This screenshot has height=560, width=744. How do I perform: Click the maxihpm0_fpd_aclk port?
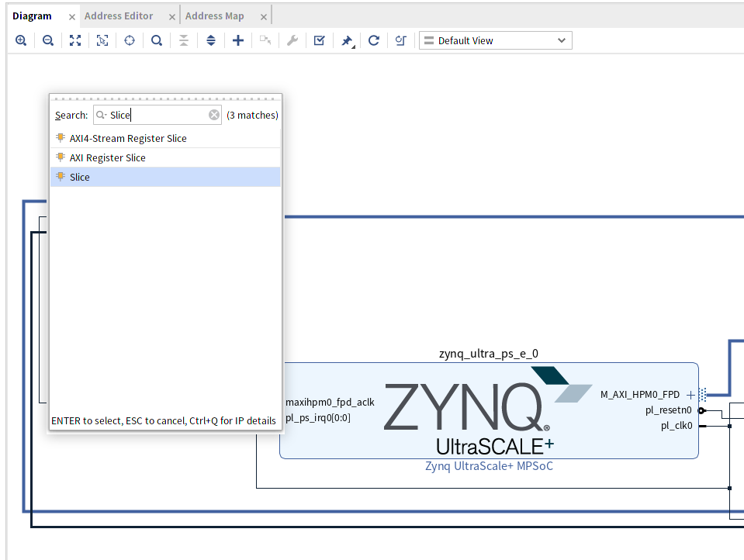click(330, 403)
